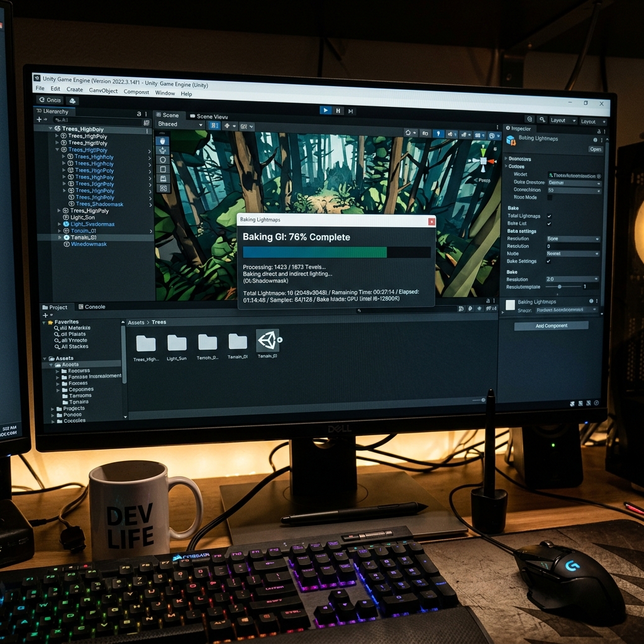
Task: Click the cloud services icon beside Oncis
Action: (73, 101)
